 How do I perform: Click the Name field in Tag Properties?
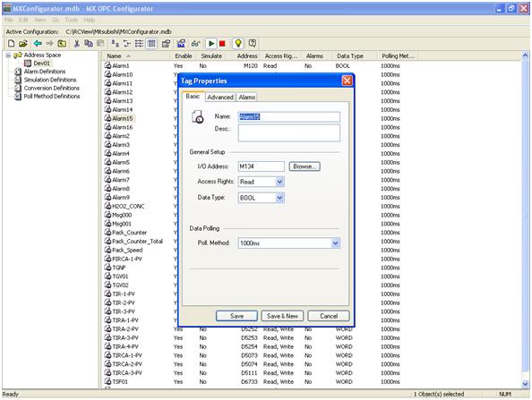[288, 116]
